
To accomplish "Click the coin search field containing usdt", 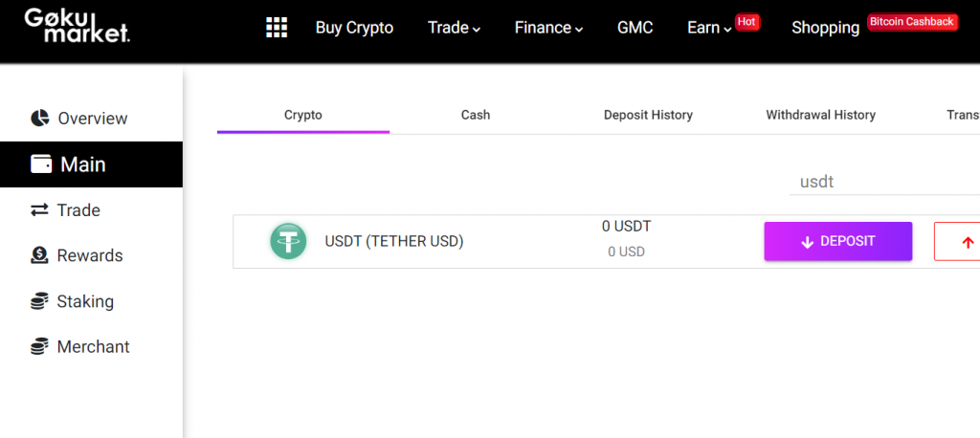I will click(880, 181).
